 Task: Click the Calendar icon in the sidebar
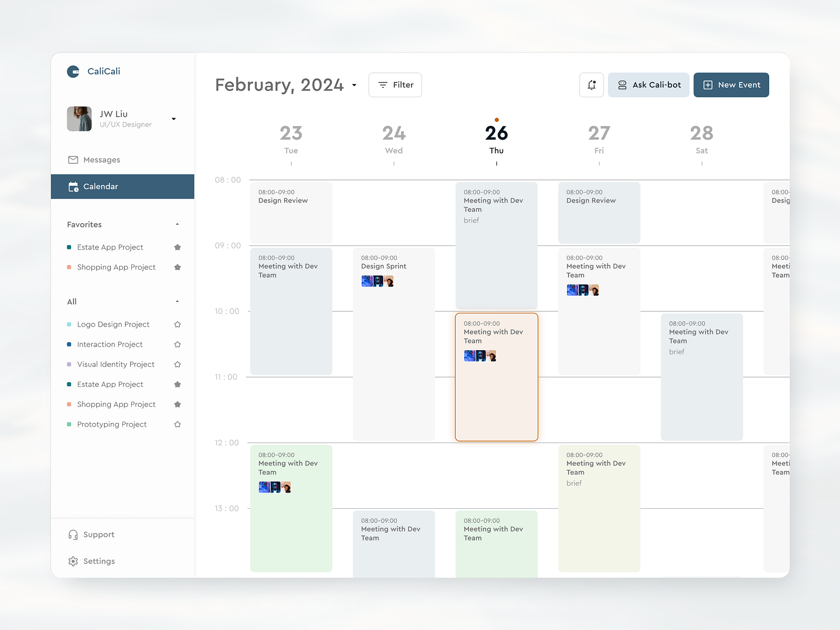(x=73, y=186)
